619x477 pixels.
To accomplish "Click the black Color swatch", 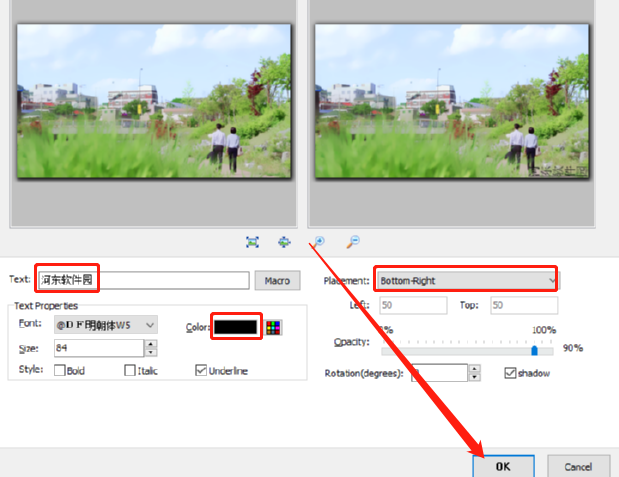I will click(236, 327).
